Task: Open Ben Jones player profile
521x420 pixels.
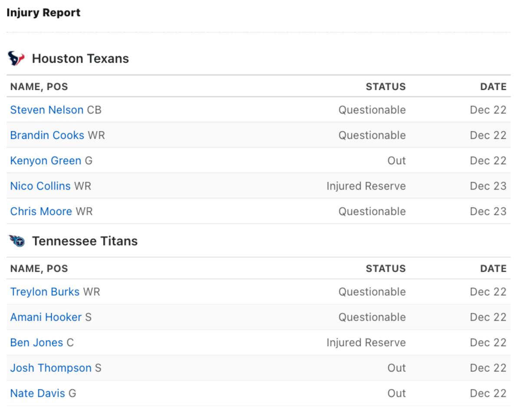Action: tap(36, 342)
